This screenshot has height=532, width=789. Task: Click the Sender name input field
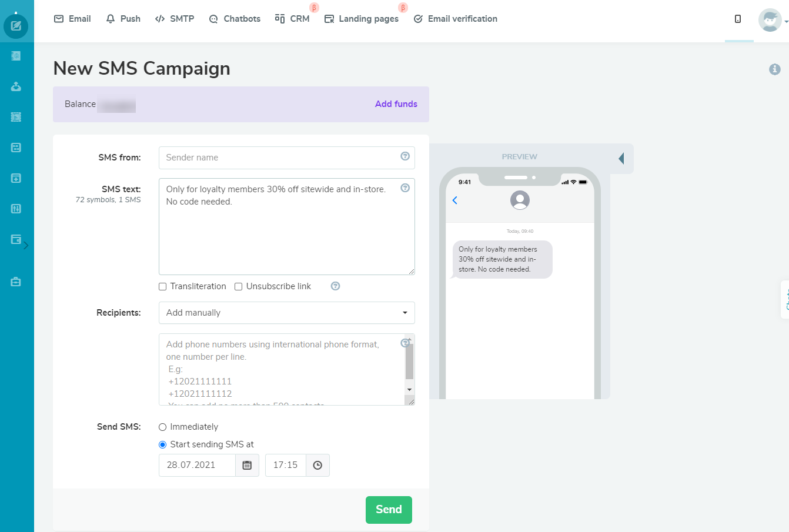[279, 158]
